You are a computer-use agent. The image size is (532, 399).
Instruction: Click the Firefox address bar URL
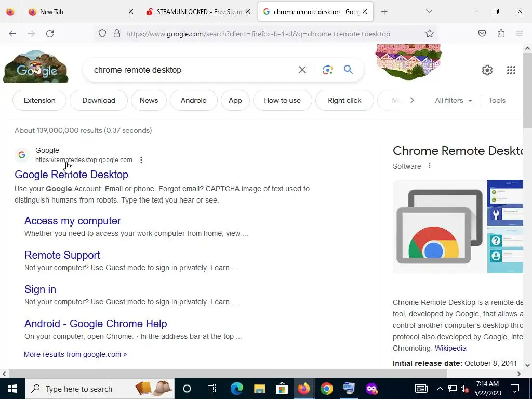pyautogui.click(x=258, y=34)
